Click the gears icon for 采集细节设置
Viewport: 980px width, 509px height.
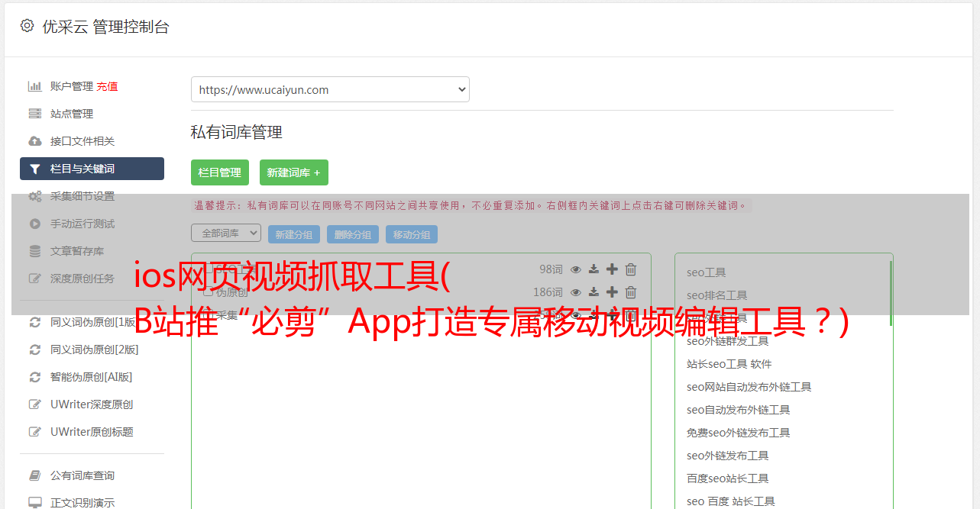click(35, 196)
